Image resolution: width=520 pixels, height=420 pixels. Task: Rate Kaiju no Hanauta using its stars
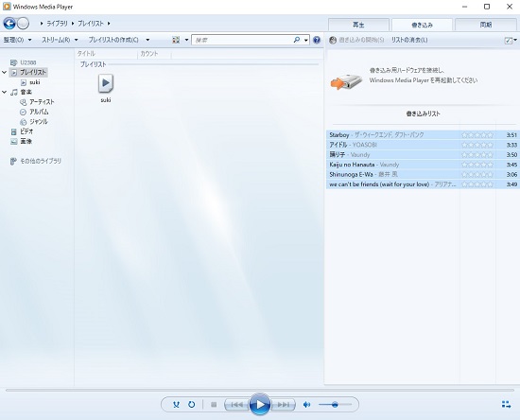(477, 165)
